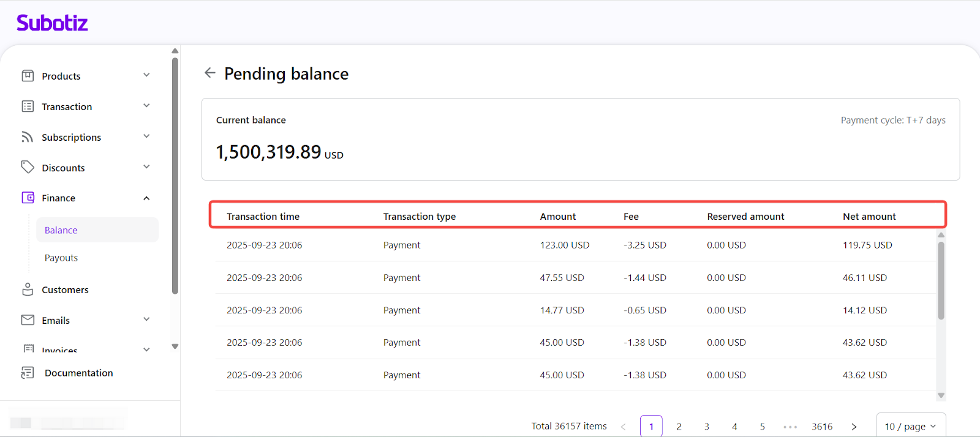This screenshot has height=437, width=980.
Task: Click the Subscriptions feed icon
Action: click(28, 137)
